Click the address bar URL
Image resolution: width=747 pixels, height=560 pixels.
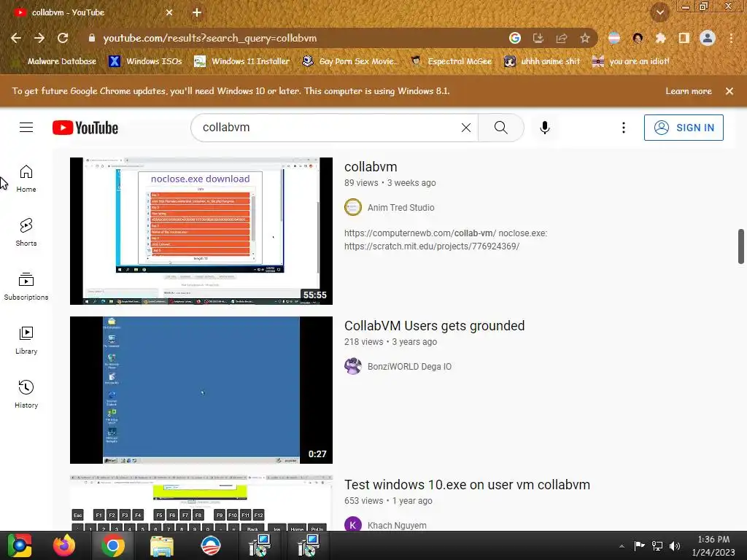pos(209,38)
